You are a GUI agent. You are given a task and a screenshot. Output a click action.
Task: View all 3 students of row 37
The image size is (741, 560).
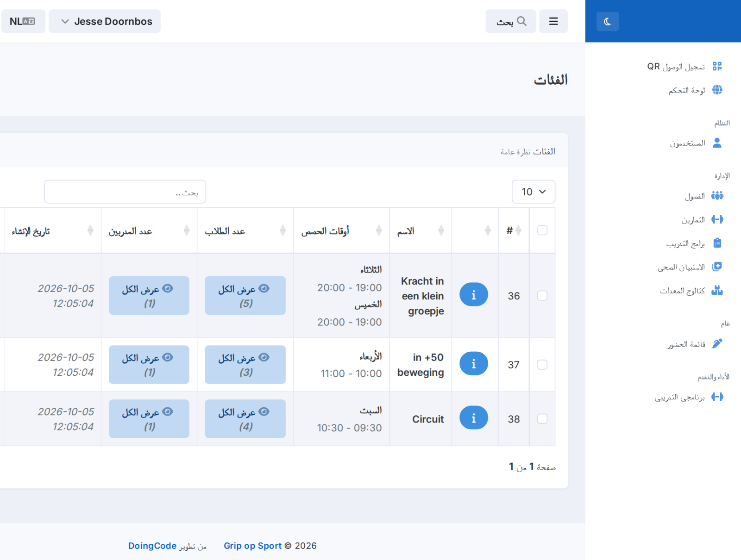(245, 364)
